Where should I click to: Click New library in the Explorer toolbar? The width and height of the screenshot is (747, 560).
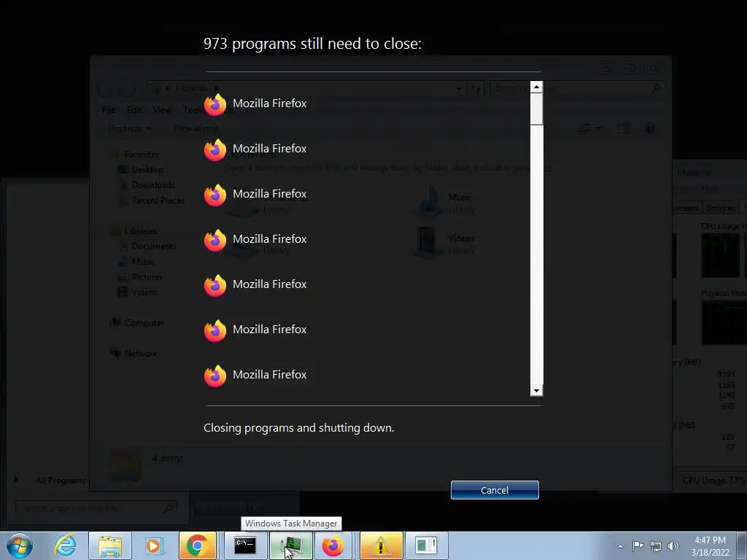[196, 128]
